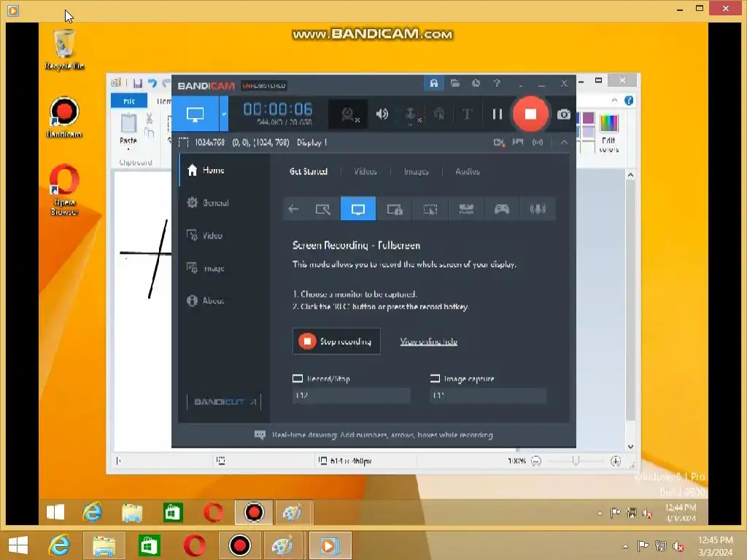This screenshot has height=560, width=747.
Task: Open scheduled recording clock icon
Action: pos(476,84)
